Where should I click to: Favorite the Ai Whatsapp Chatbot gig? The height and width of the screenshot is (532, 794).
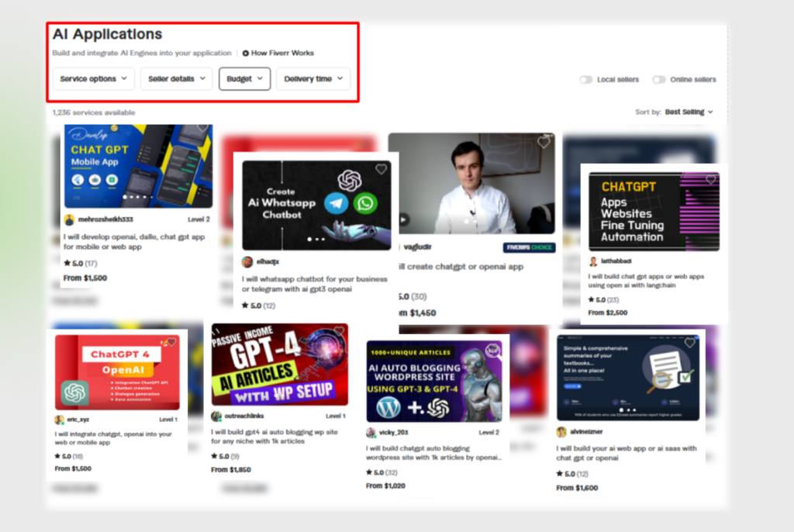point(381,169)
